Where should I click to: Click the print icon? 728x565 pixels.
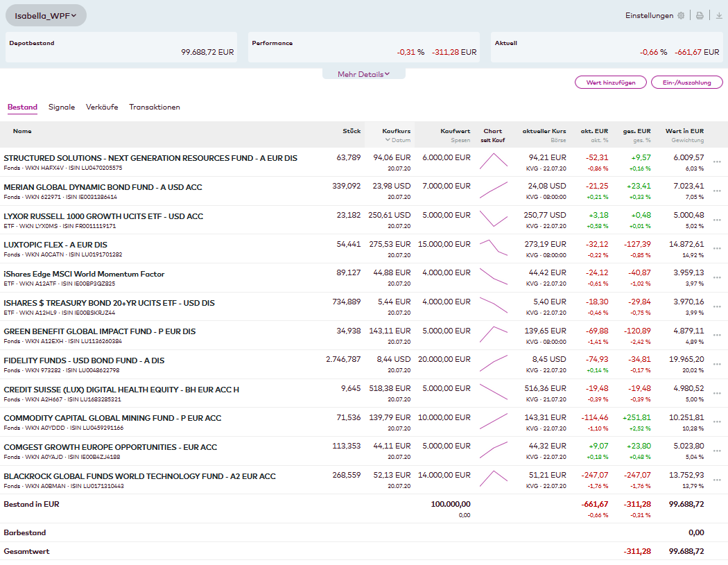point(700,15)
